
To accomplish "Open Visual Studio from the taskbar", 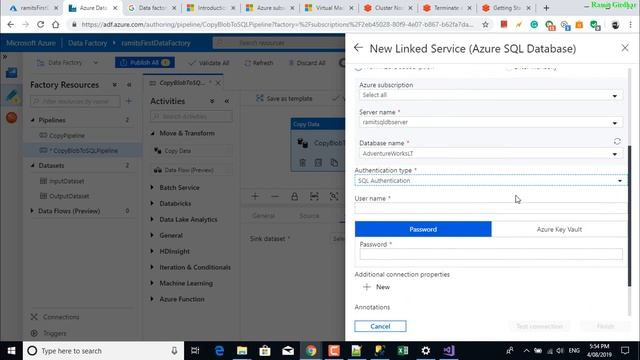I will pyautogui.click(x=449, y=351).
